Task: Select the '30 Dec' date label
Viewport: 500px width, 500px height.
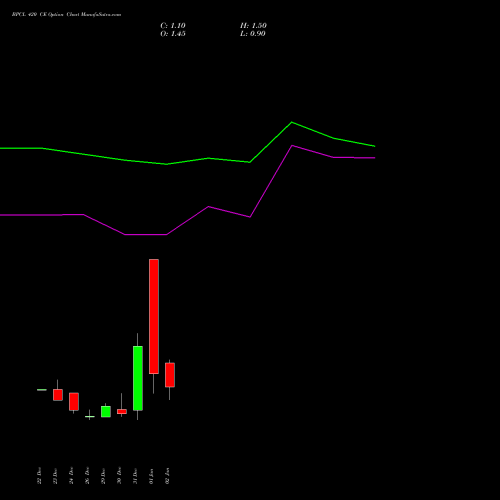Action: tap(119, 476)
